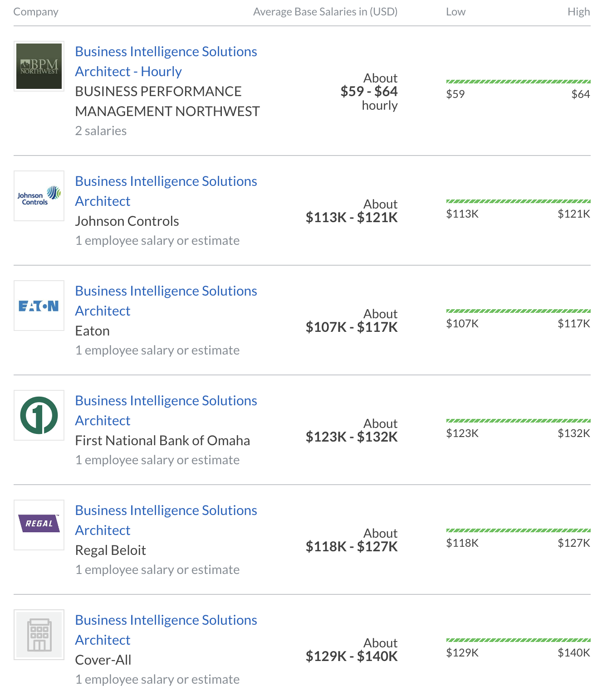Click the Johnson Controls logo
The image size is (607, 700).
click(x=39, y=196)
